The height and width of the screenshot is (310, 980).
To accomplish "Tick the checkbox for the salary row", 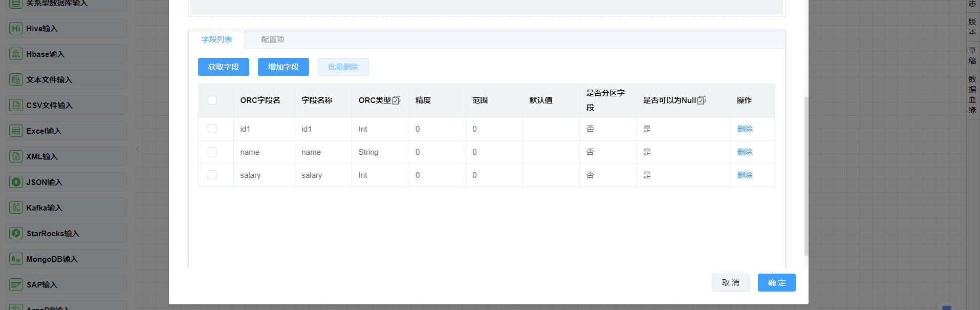I will (x=212, y=175).
